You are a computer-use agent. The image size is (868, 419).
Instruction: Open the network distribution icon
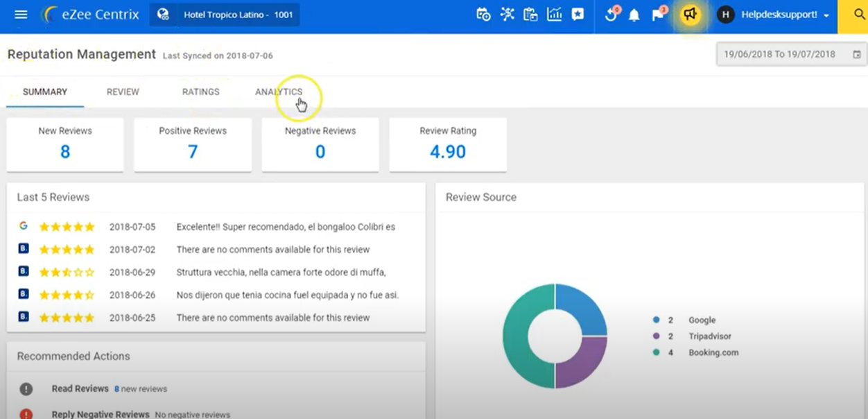point(507,15)
